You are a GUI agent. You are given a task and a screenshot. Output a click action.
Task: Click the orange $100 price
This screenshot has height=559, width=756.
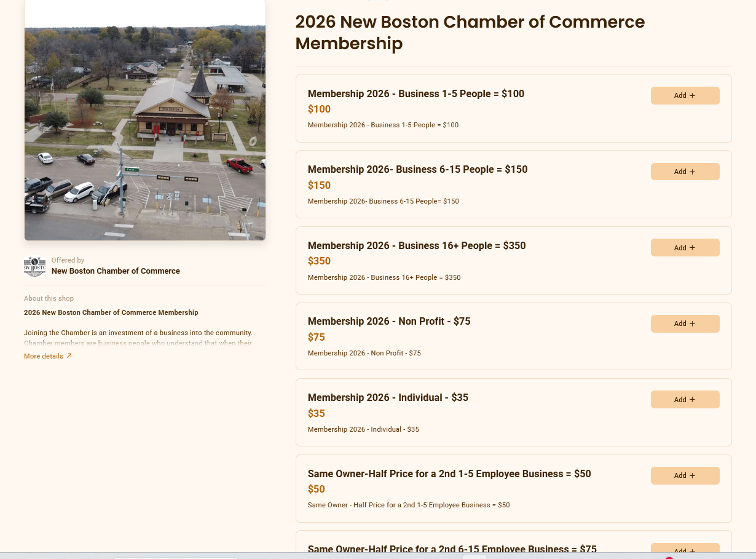click(x=319, y=109)
